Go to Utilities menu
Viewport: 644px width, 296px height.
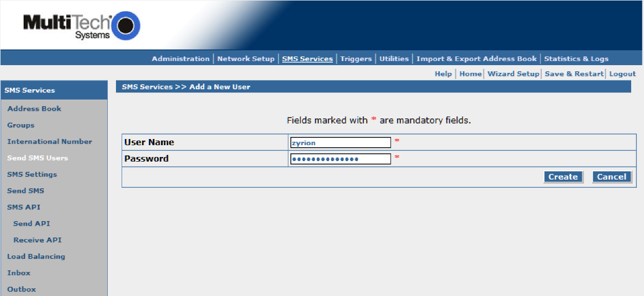pos(394,59)
